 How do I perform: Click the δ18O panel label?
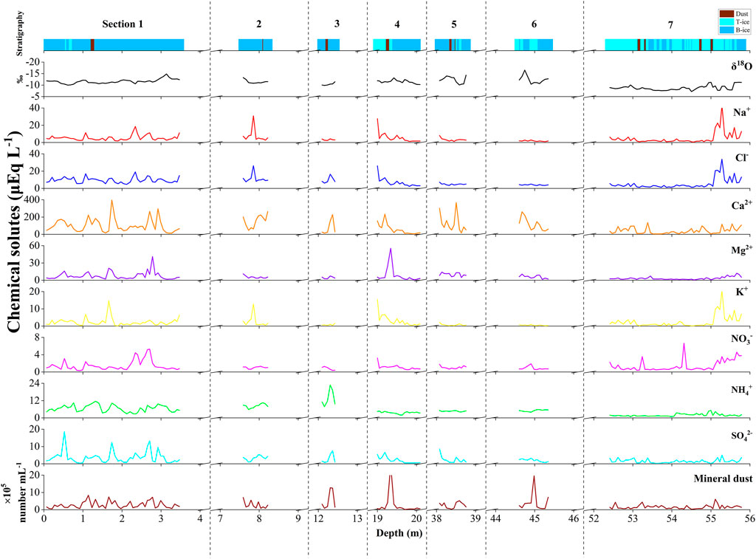tap(741, 66)
